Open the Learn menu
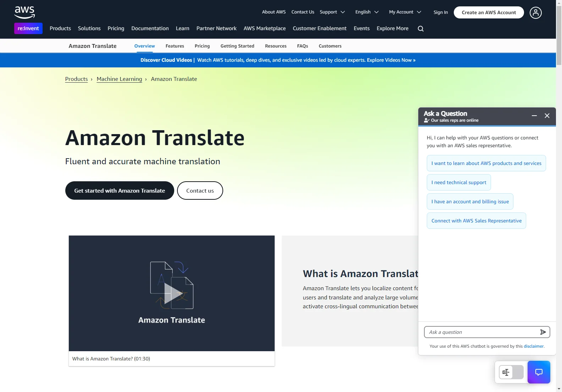The height and width of the screenshot is (392, 562). coord(183,28)
